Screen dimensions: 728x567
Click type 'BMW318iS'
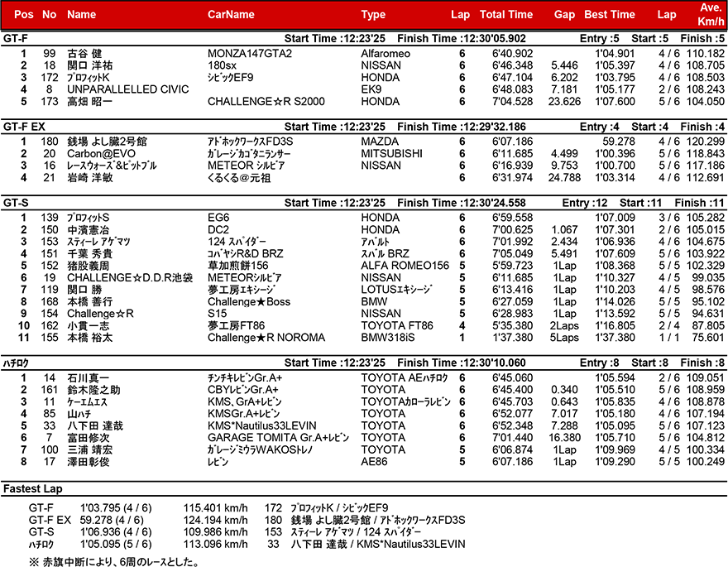click(388, 338)
